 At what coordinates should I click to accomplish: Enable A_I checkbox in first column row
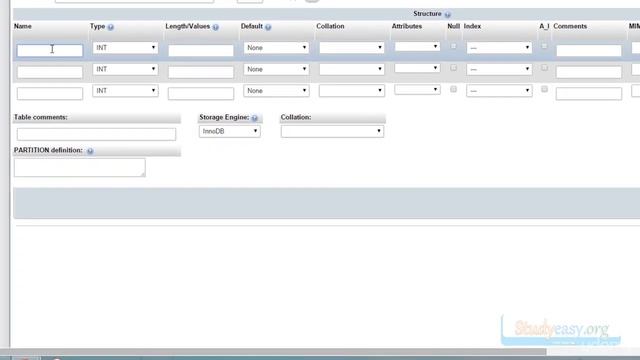tap(544, 46)
